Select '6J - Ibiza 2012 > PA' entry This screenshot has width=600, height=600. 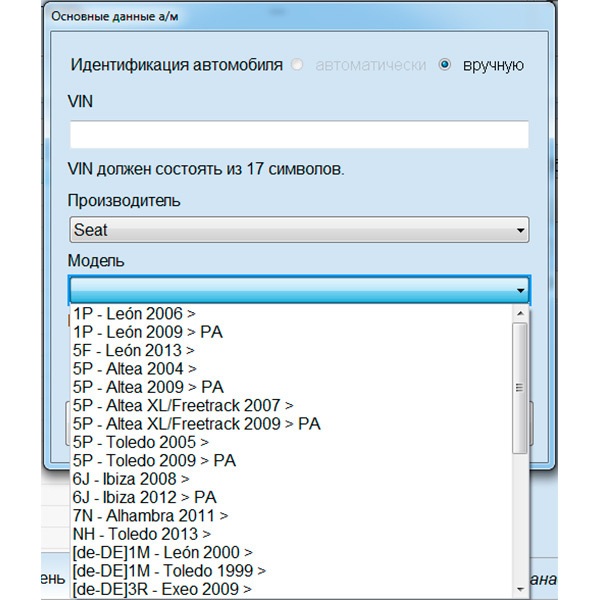pyautogui.click(x=291, y=497)
